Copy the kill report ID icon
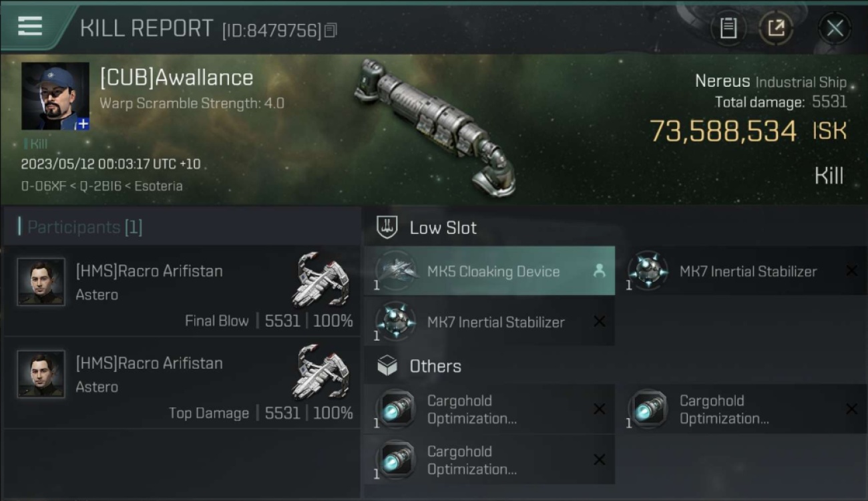The height and width of the screenshot is (501, 868). 331,30
